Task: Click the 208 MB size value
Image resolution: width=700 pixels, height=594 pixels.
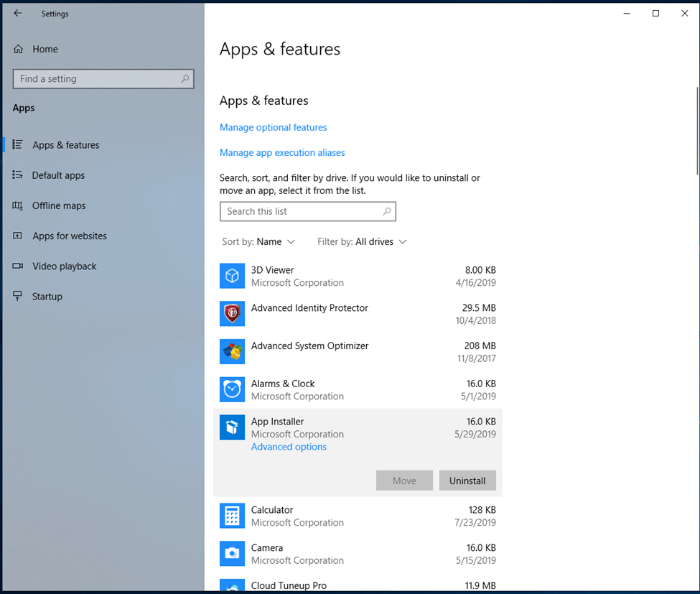Action: pyautogui.click(x=480, y=345)
